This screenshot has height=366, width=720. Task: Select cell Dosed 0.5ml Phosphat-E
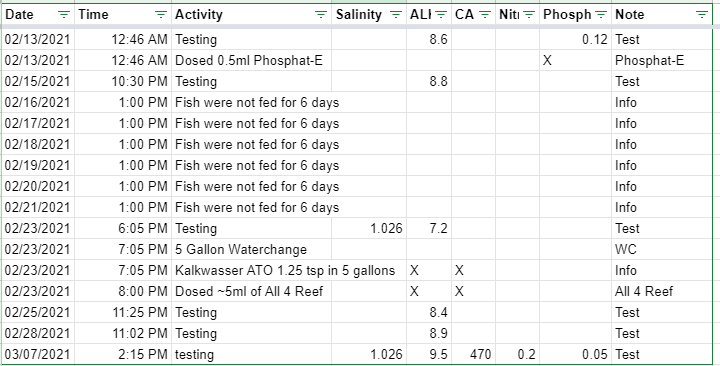252,60
